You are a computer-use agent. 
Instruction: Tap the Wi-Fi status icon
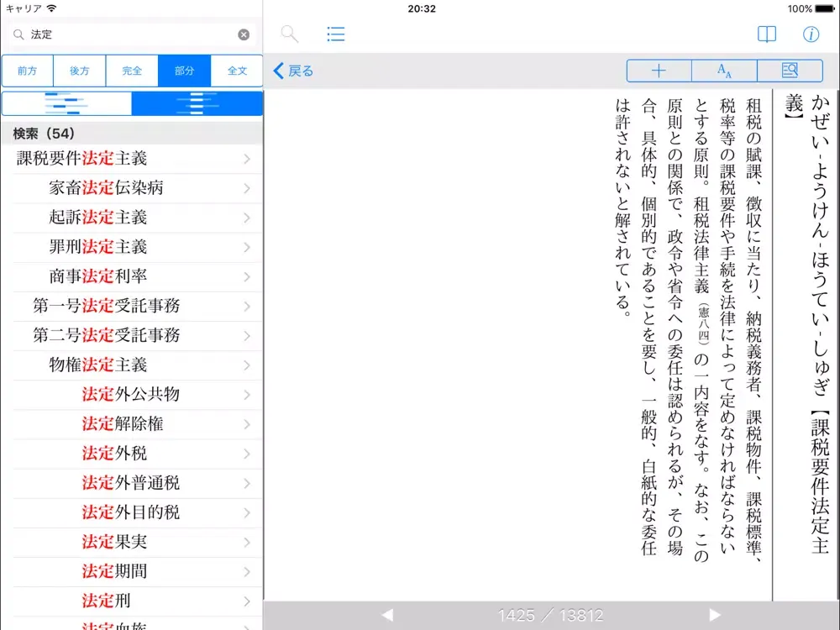point(51,8)
